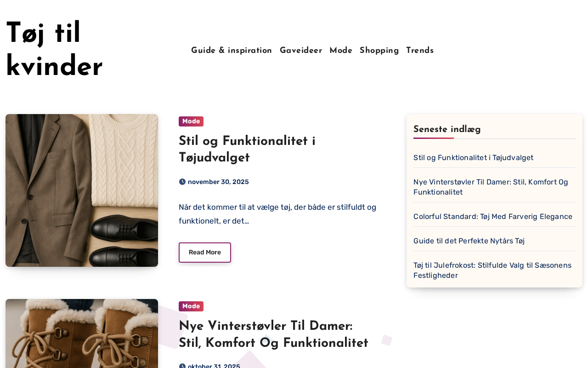Open article Stil og Funktionalitet i Tøjudvalget heading
The width and height of the screenshot is (588, 368).
coord(247,149)
